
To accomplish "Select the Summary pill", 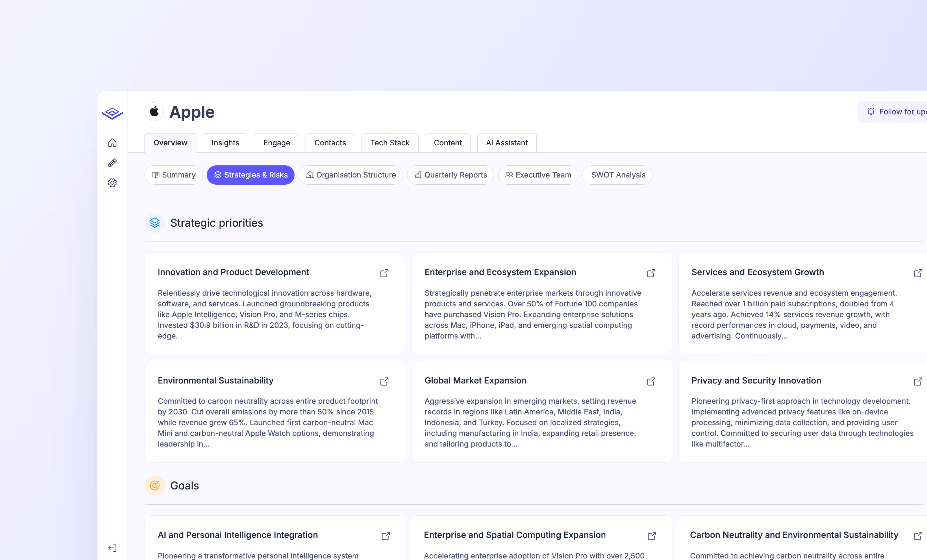I will click(x=174, y=175).
